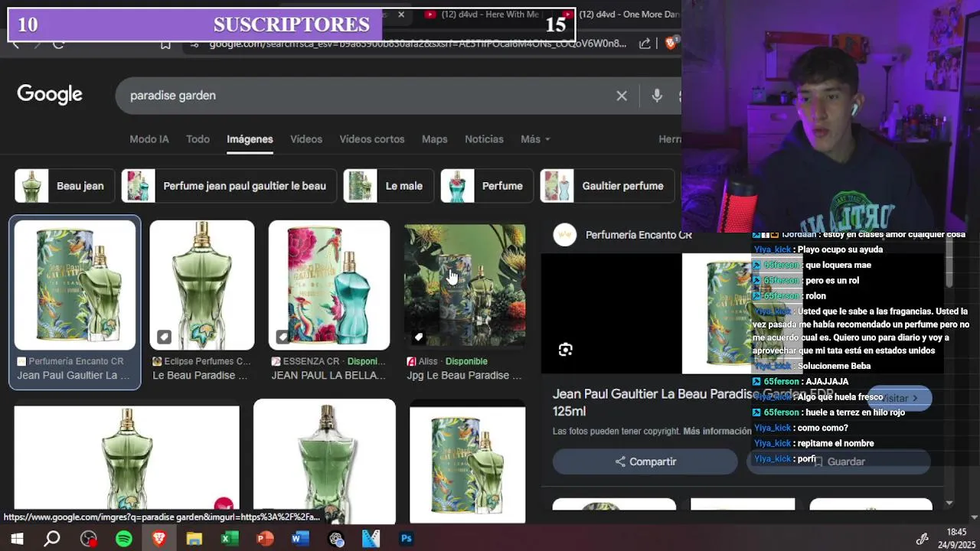Click the pen icon in the system tray
Image resolution: width=980 pixels, height=551 pixels.
pyautogui.click(x=923, y=539)
